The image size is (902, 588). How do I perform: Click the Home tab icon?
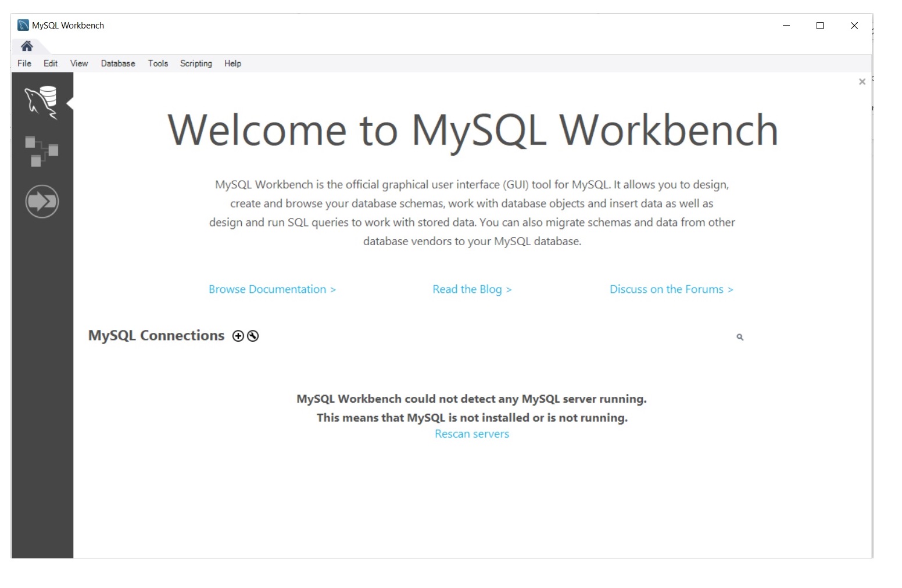[x=26, y=45]
